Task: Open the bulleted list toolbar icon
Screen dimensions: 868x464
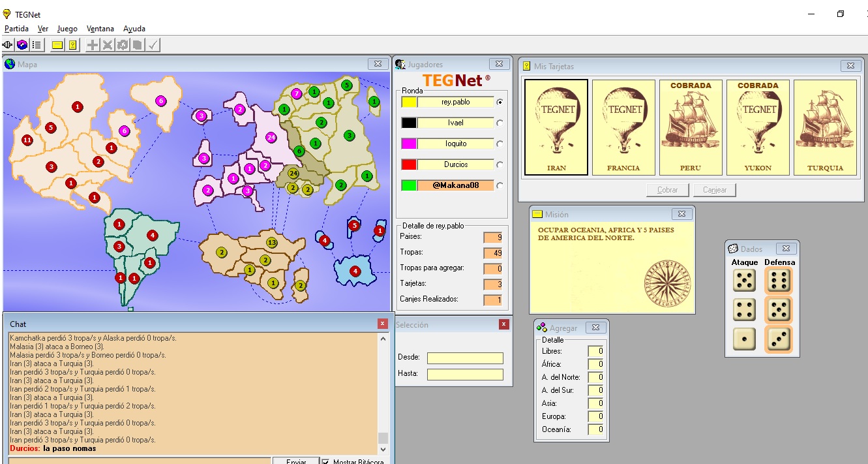Action: (37, 45)
